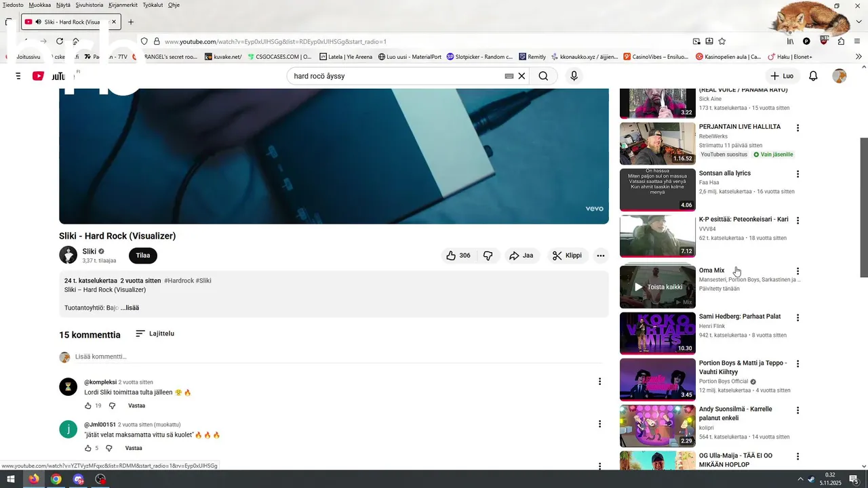The image size is (868, 488).
Task: Create a clip with Klippi button
Action: coord(567,256)
